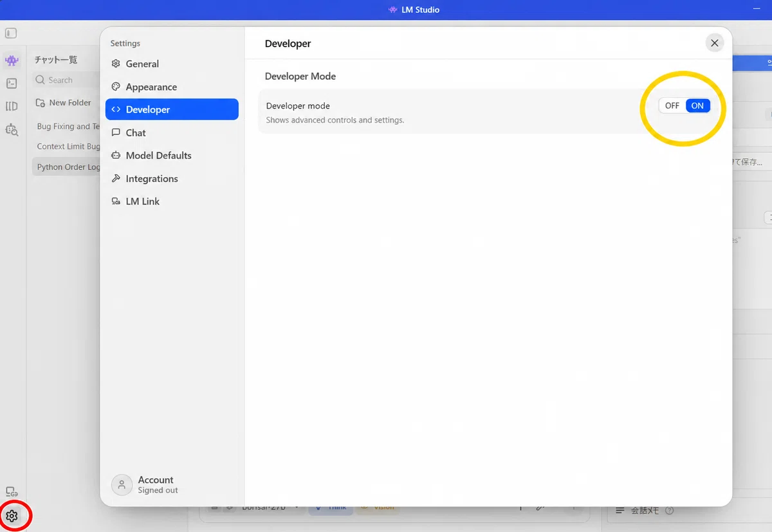
Task: Open settings via the bottom-left gear icon
Action: (12, 516)
